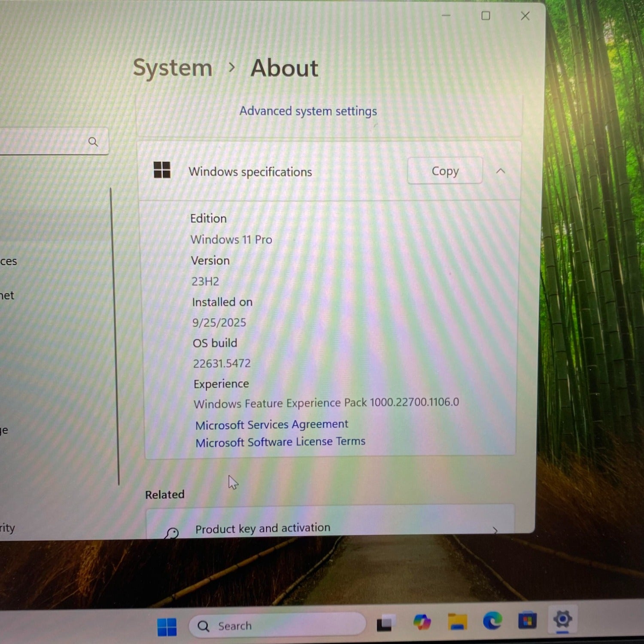Click the taskbar Search box
The image size is (644, 644).
tap(277, 626)
